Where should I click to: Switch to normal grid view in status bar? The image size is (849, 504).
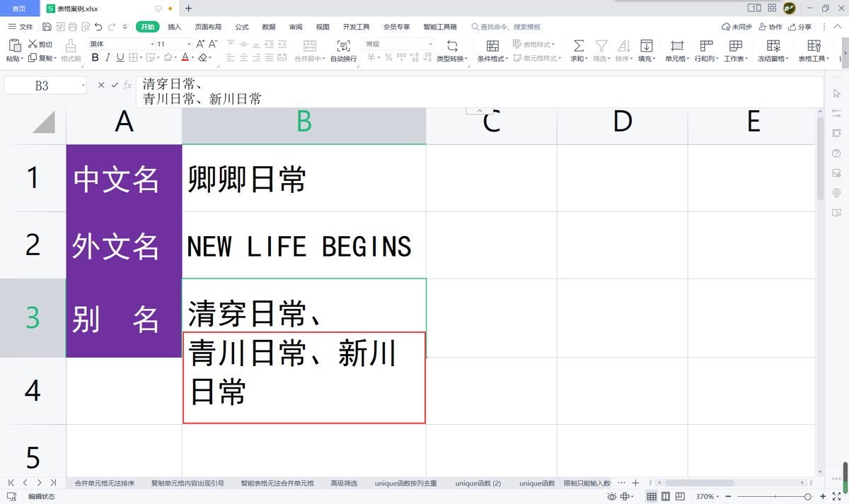click(x=652, y=496)
